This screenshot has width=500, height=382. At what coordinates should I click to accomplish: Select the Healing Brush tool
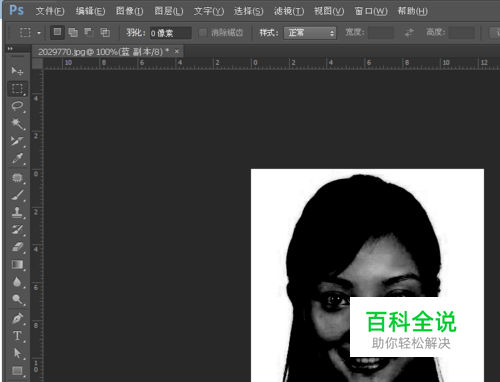[17, 178]
